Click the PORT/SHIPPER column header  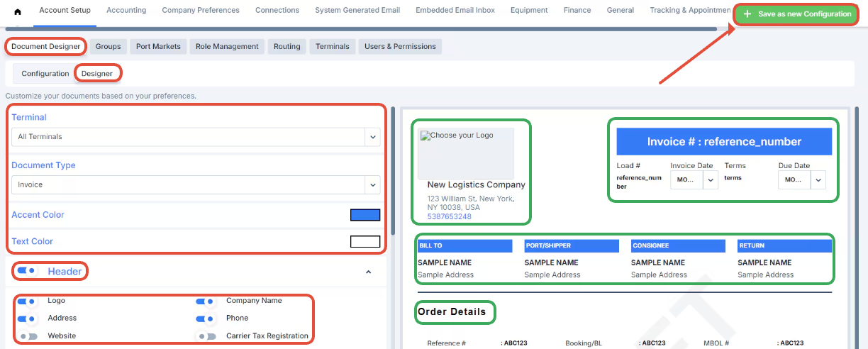572,245
